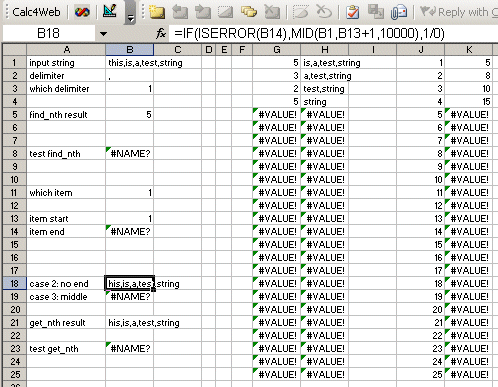Select column K header
498x387 pixels.
click(469, 50)
